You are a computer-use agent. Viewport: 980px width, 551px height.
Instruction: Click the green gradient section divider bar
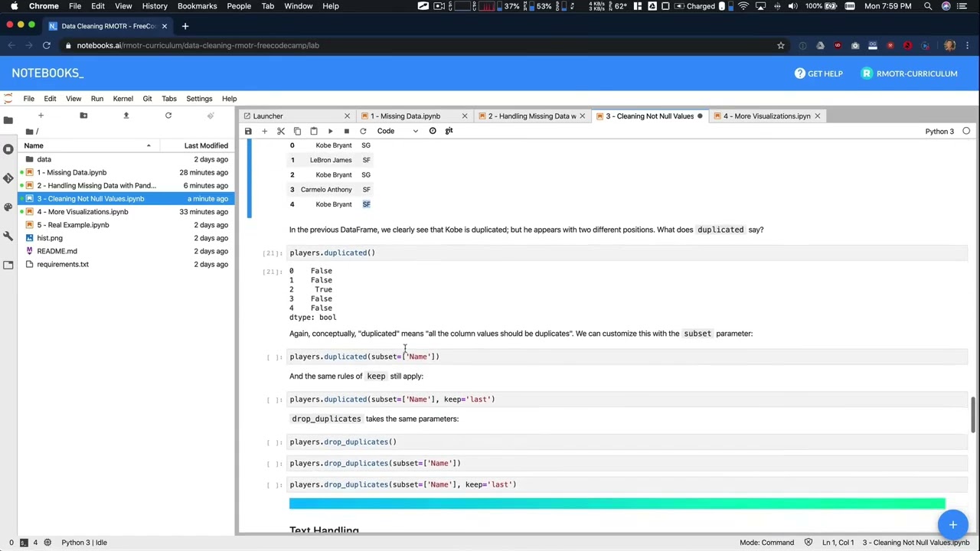click(617, 503)
